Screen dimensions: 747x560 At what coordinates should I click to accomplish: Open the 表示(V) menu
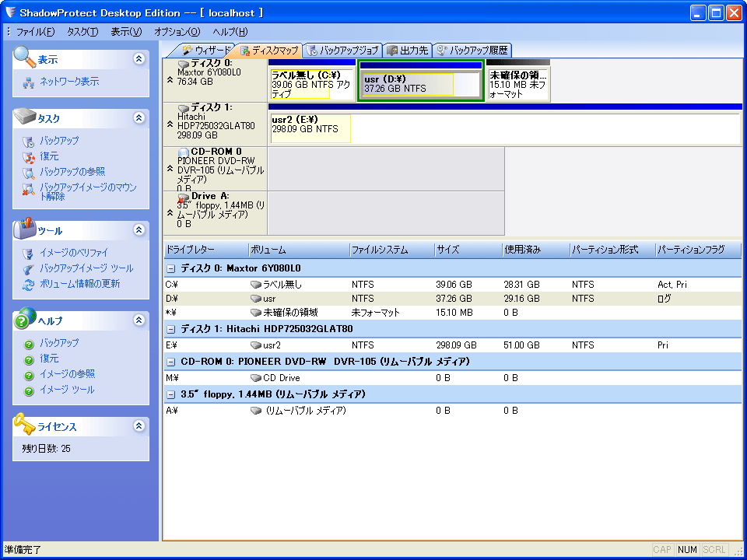tap(126, 32)
